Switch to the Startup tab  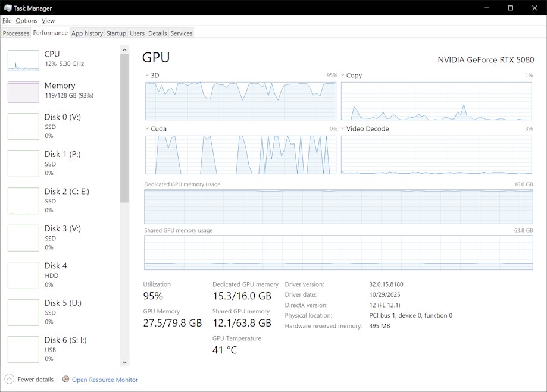click(116, 33)
